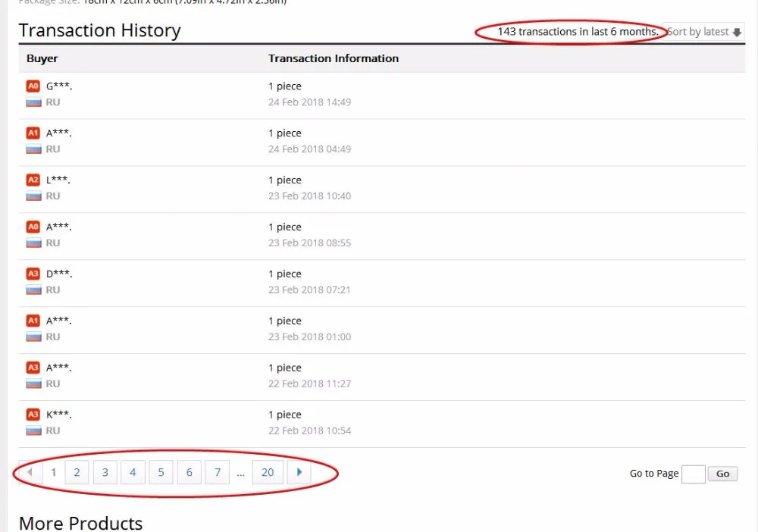
Task: Click the A0 badge on the 23 Feb 08:55 row
Action: coord(33,227)
